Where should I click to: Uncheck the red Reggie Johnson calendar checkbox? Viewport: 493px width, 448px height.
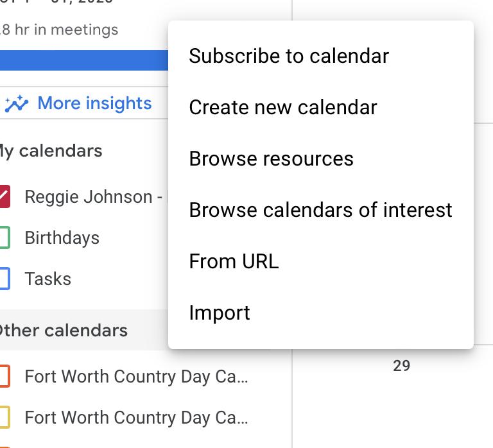coord(3,196)
